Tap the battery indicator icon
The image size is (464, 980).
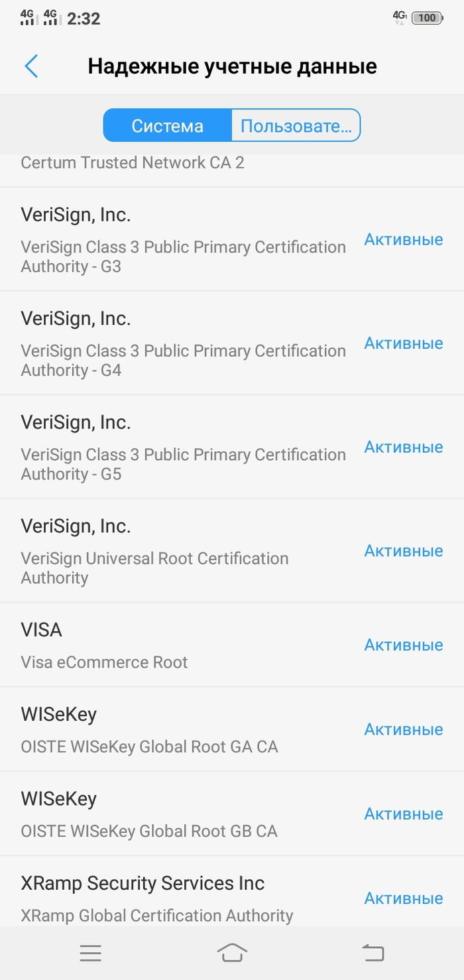click(x=427, y=18)
